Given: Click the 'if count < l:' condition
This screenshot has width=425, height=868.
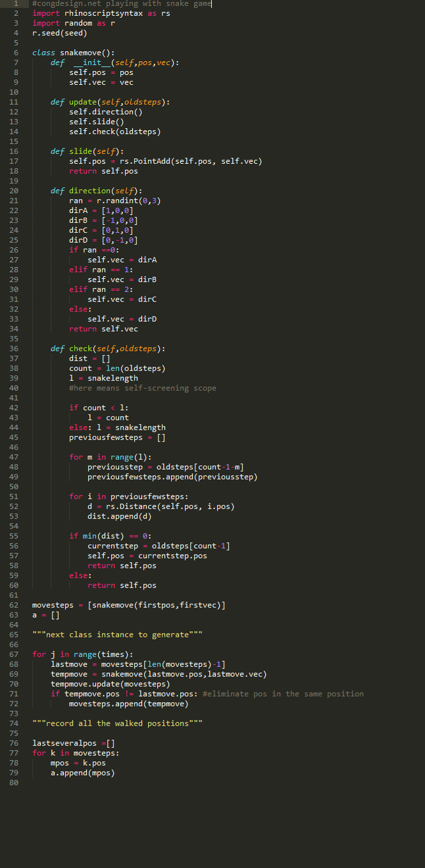Looking at the screenshot, I should click(99, 408).
